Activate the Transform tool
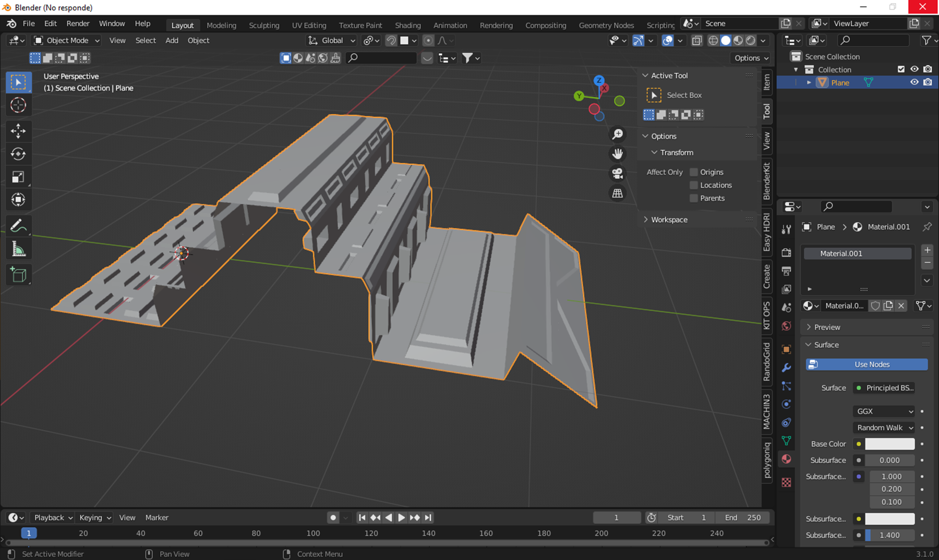This screenshot has width=939, height=560. [x=18, y=200]
